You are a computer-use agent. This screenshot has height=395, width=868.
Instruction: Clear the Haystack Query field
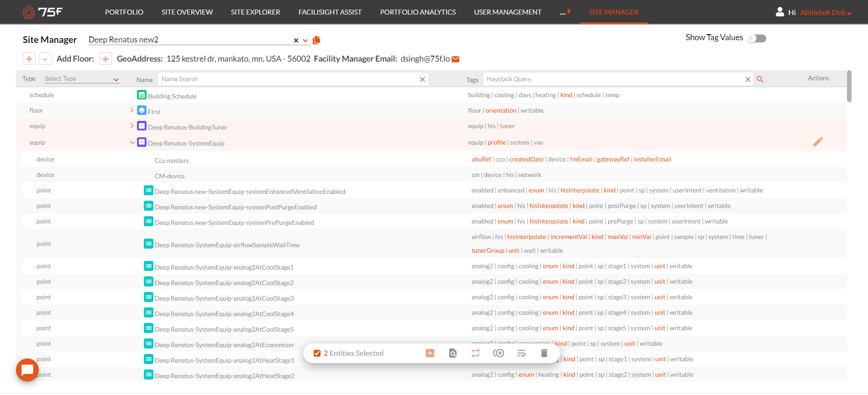[x=747, y=79]
